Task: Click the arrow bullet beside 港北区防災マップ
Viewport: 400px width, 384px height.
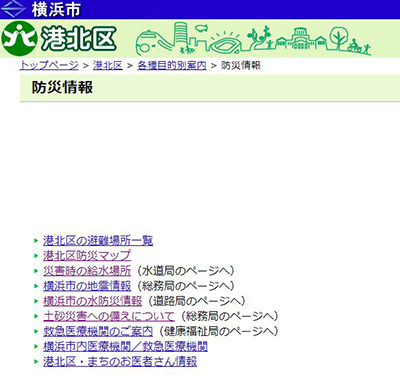Action: tap(36, 256)
